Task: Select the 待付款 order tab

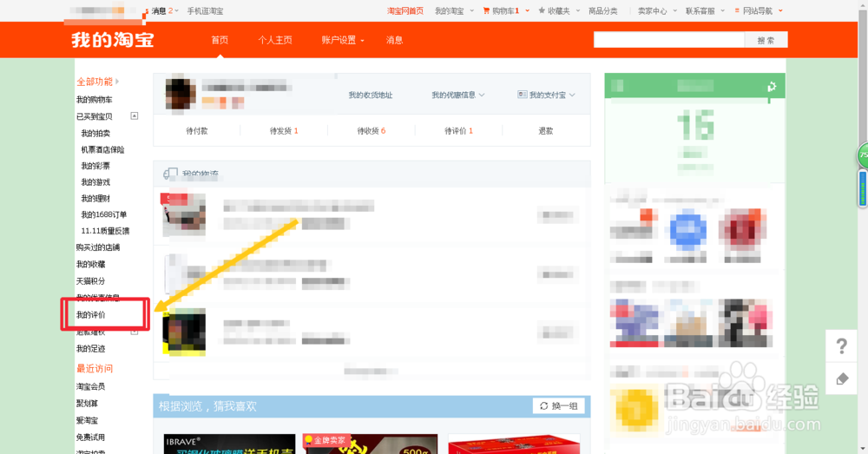Action: 196,131
